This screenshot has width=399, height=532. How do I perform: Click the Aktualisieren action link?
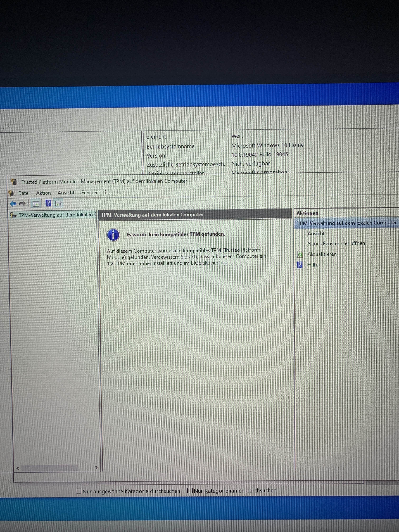tap(322, 254)
